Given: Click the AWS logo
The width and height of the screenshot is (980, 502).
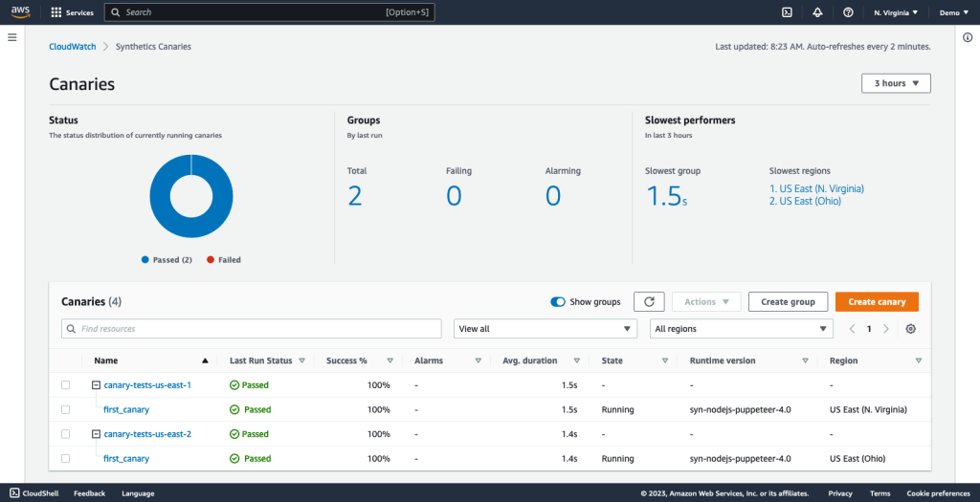Looking at the screenshot, I should tap(20, 12).
